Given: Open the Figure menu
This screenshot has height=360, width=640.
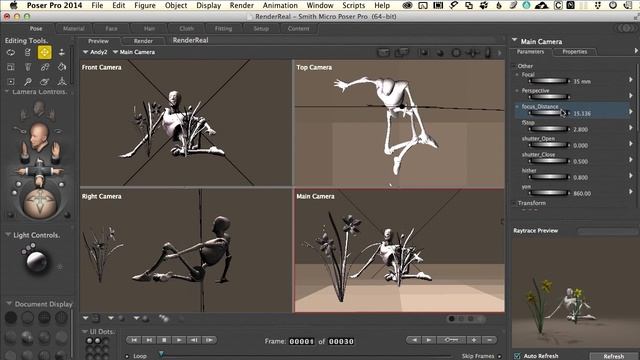Looking at the screenshot, I should 145,5.
